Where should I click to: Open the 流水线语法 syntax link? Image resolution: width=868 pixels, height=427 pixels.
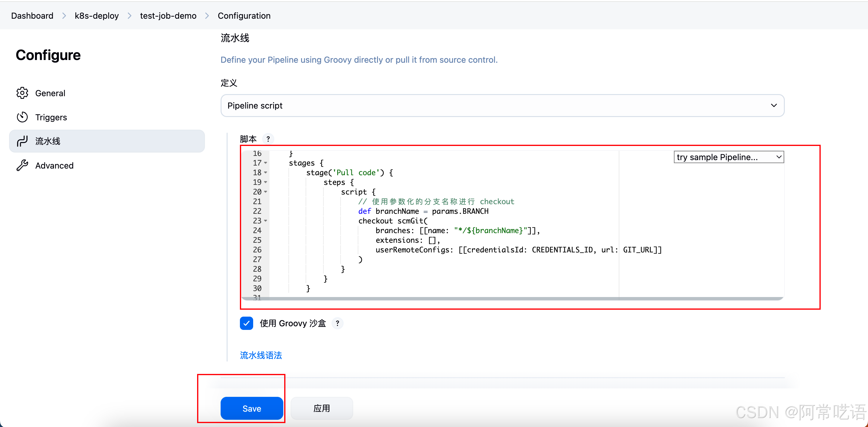[260, 355]
